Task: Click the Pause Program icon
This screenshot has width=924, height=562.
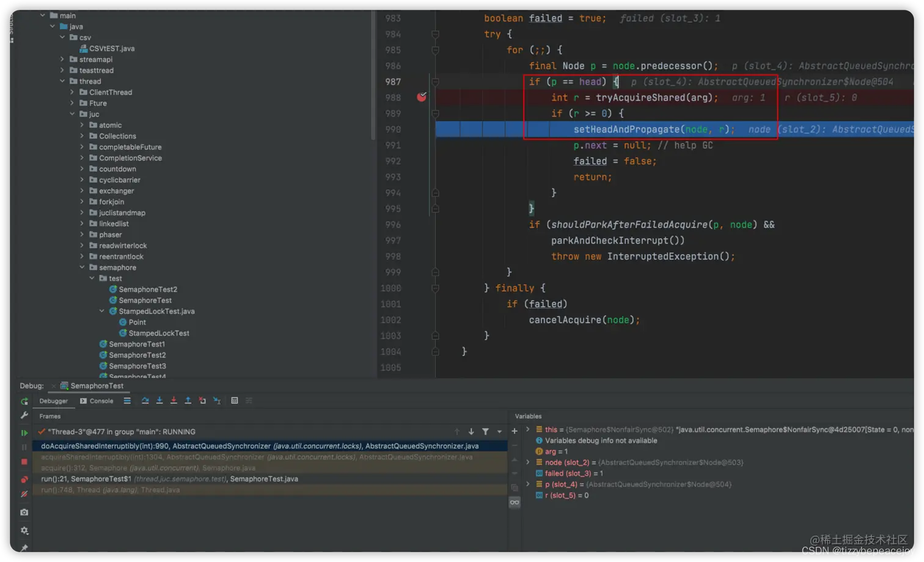Action: click(x=24, y=447)
